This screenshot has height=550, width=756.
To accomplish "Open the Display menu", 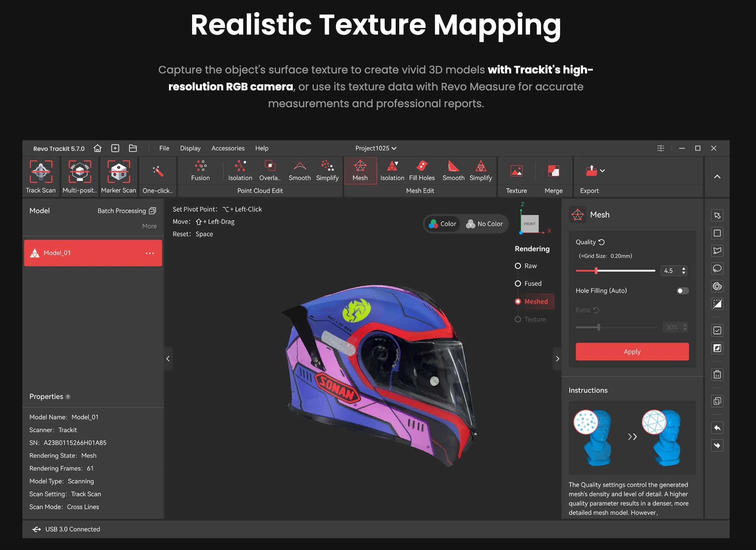I will [190, 148].
